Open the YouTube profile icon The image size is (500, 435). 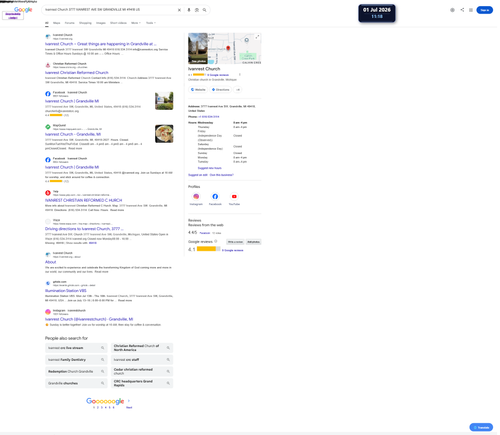234,197
